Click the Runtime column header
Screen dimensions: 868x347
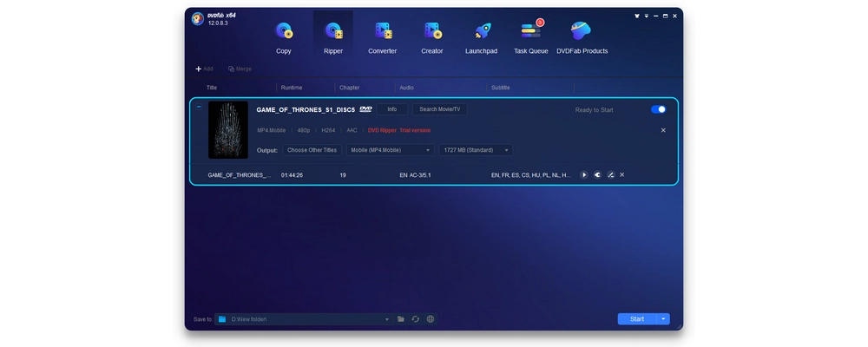pos(292,88)
